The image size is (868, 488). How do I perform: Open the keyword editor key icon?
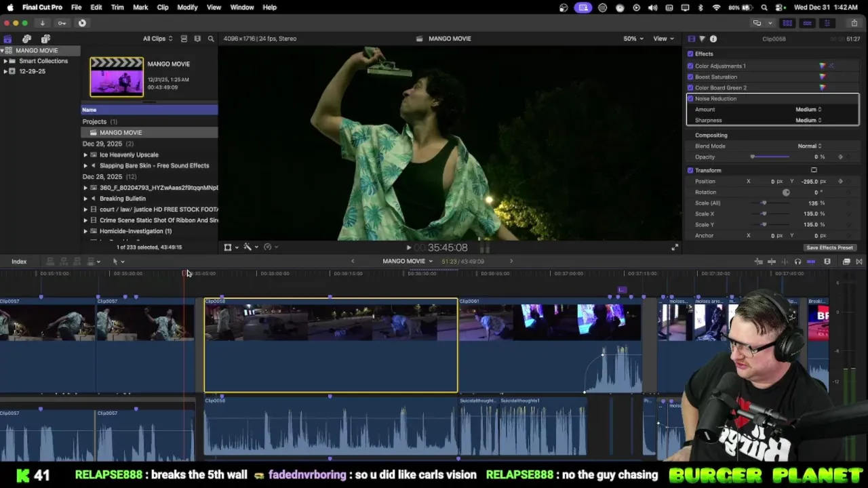62,23
